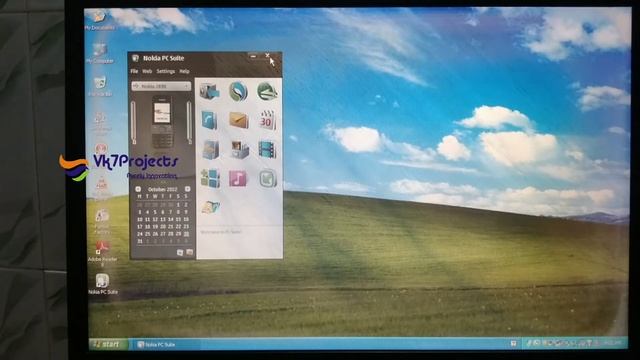Go to previous month in calendar
This screenshot has height=360, width=640.
[138, 189]
